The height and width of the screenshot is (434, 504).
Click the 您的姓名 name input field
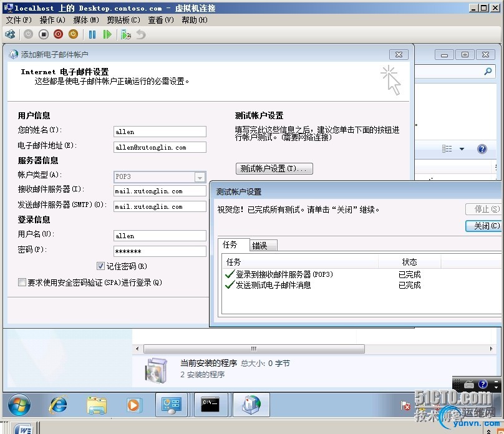160,132
